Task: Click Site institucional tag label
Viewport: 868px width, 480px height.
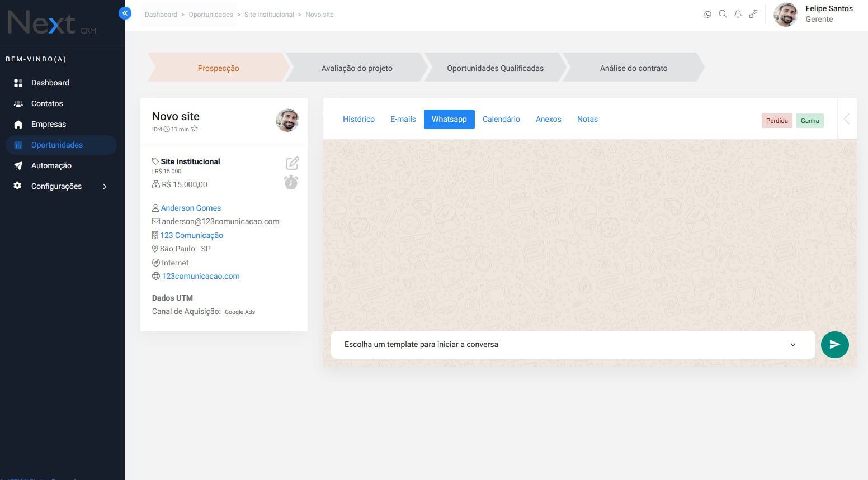Action: [x=190, y=161]
